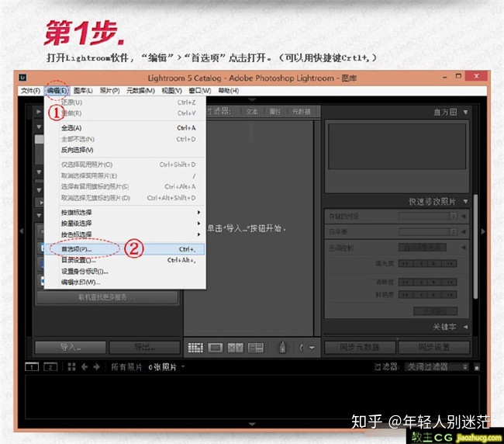Select the 元数据 filter tab in filter bar
Viewport: 504px width, 444px height.
tap(301, 111)
